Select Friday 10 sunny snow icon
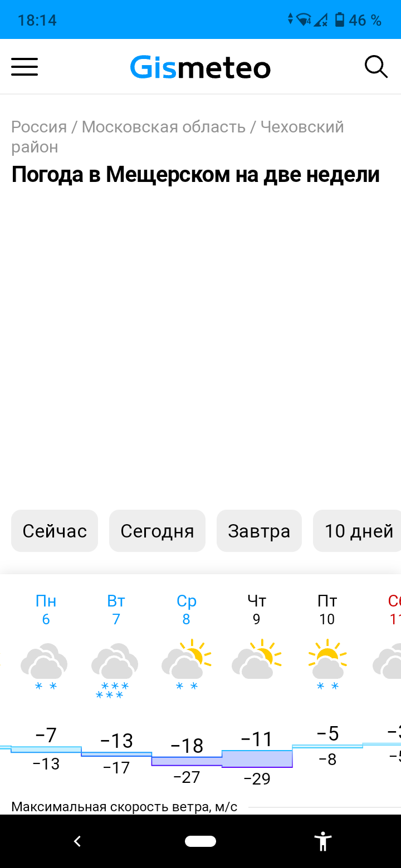Screen dimensions: 401x868 (x=327, y=665)
